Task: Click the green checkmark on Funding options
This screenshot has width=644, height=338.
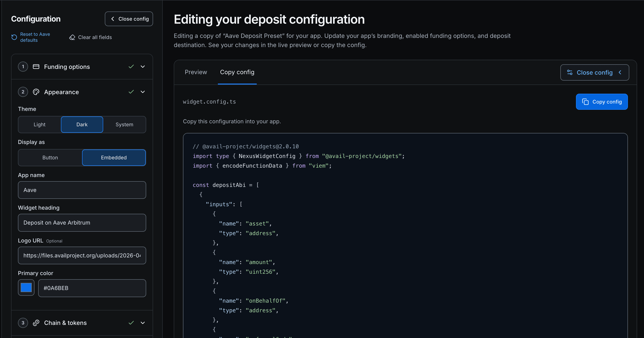Action: pos(131,66)
